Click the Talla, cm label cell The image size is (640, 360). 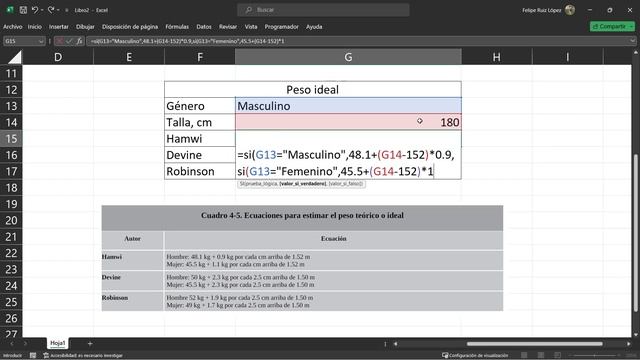[200, 122]
